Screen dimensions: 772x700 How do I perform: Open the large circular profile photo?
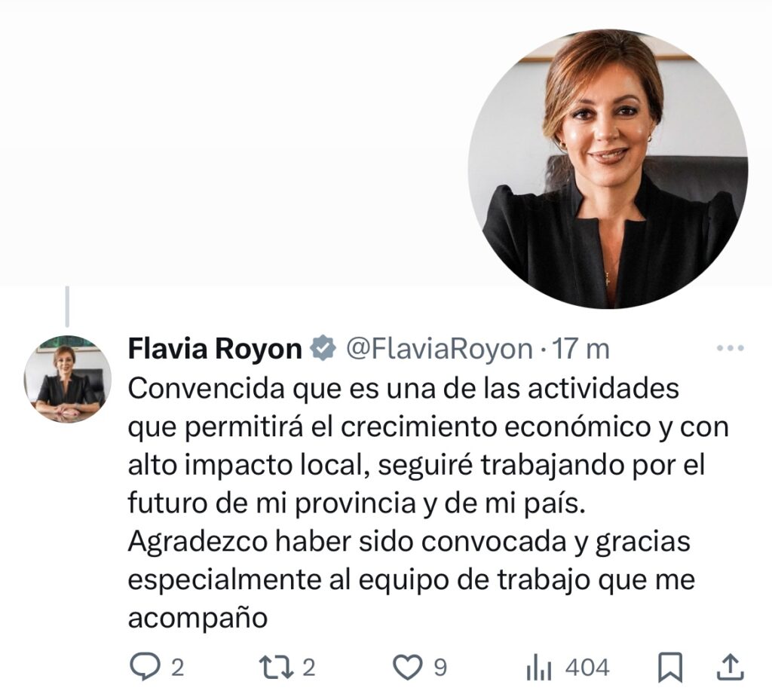pos(608,170)
